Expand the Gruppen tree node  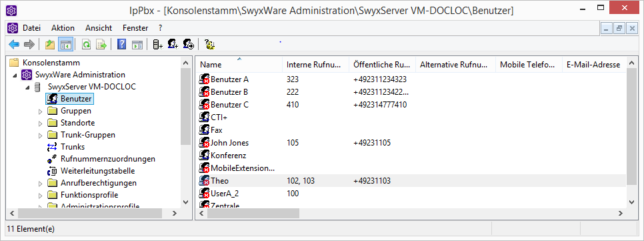[40, 111]
